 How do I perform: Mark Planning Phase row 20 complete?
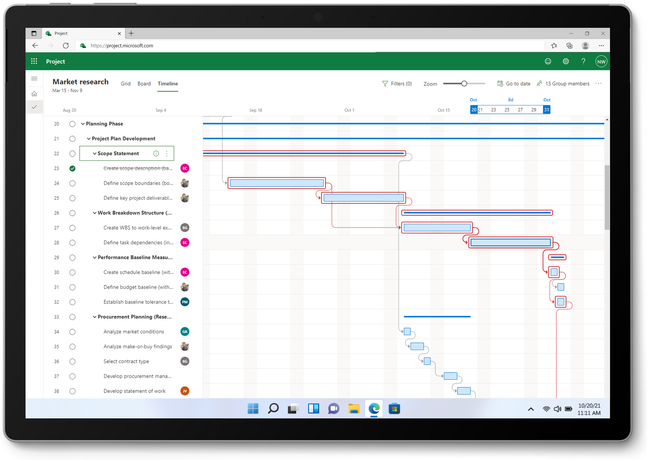pyautogui.click(x=72, y=124)
